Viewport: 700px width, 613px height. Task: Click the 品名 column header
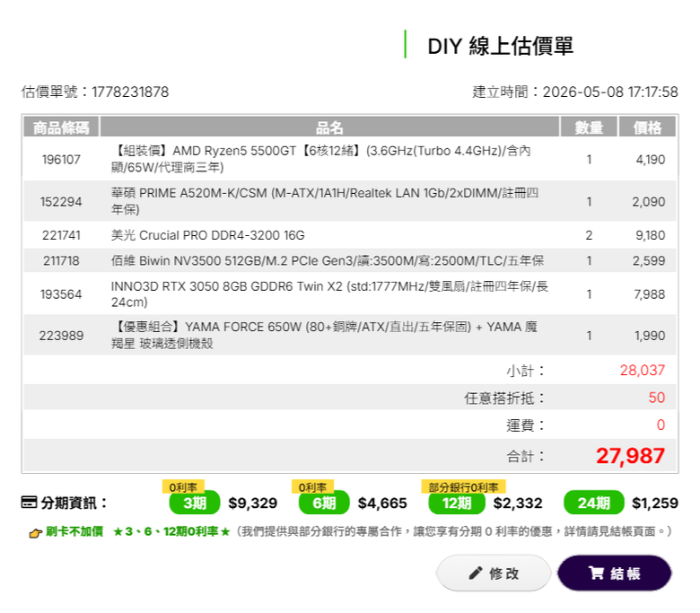[x=329, y=127]
